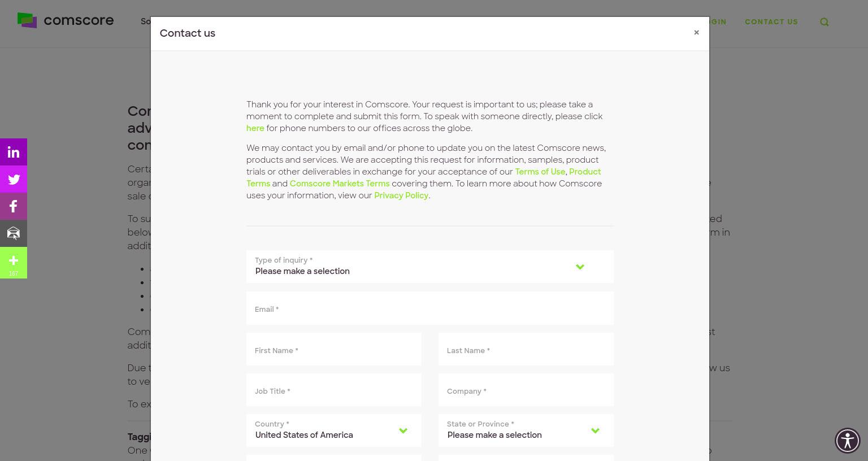Viewport: 868px width, 461px height.
Task: Open the Privacy Policy link
Action: (x=401, y=195)
